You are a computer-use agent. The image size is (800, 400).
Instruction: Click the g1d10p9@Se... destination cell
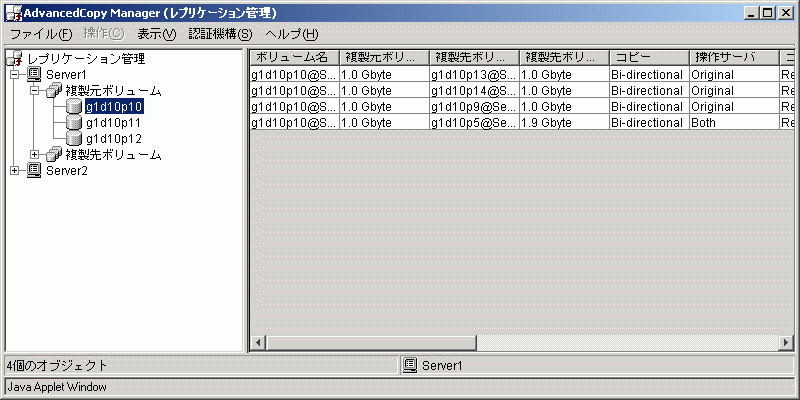[x=474, y=107]
